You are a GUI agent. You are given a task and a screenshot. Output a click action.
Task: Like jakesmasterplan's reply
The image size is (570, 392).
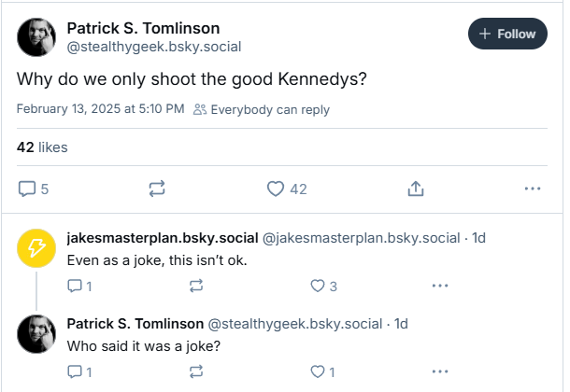[x=323, y=286]
